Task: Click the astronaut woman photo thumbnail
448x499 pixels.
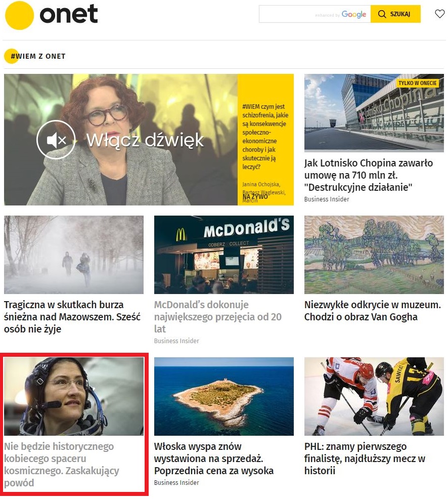Action: (74, 396)
